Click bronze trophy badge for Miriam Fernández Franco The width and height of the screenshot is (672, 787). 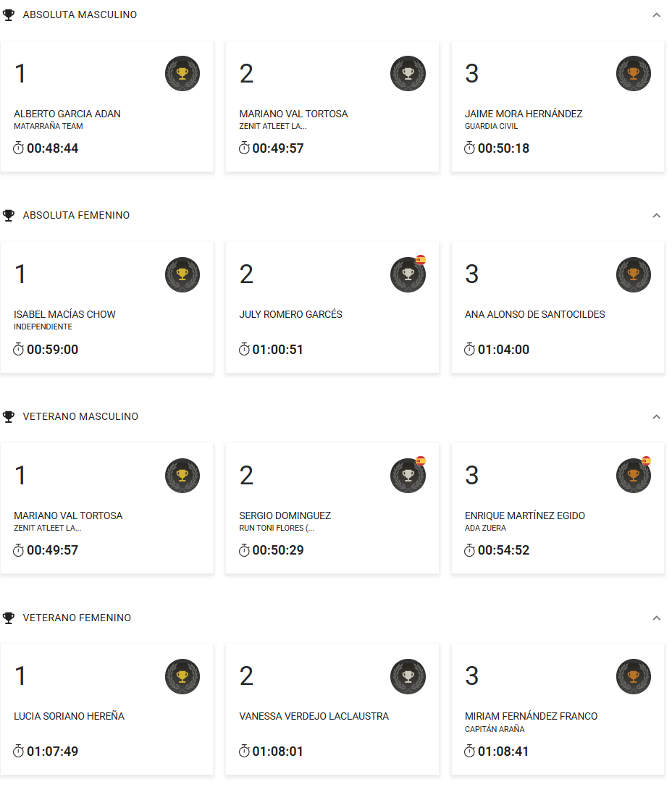(x=634, y=676)
